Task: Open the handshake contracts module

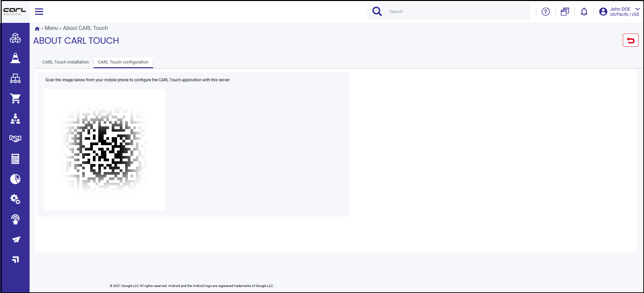Action: click(15, 138)
